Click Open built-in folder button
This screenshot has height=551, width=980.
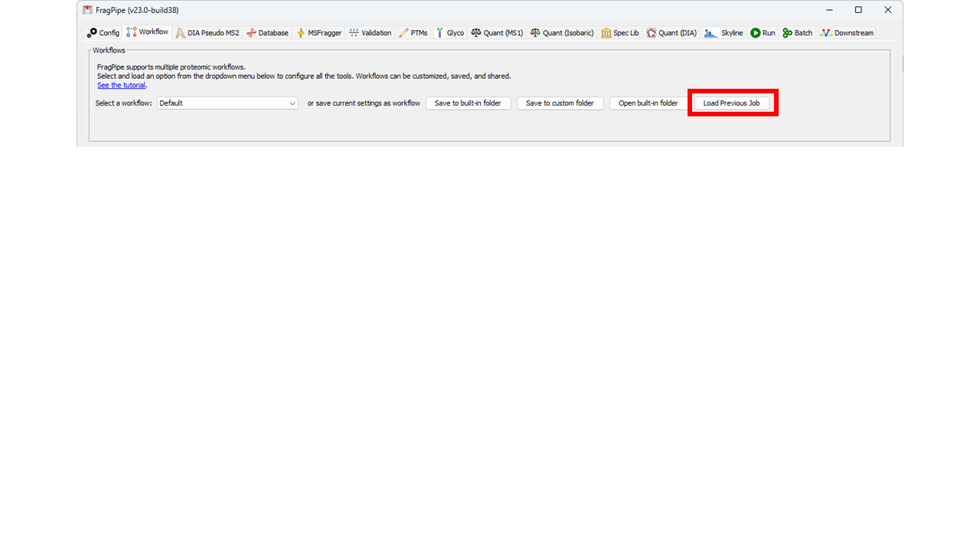pyautogui.click(x=648, y=103)
